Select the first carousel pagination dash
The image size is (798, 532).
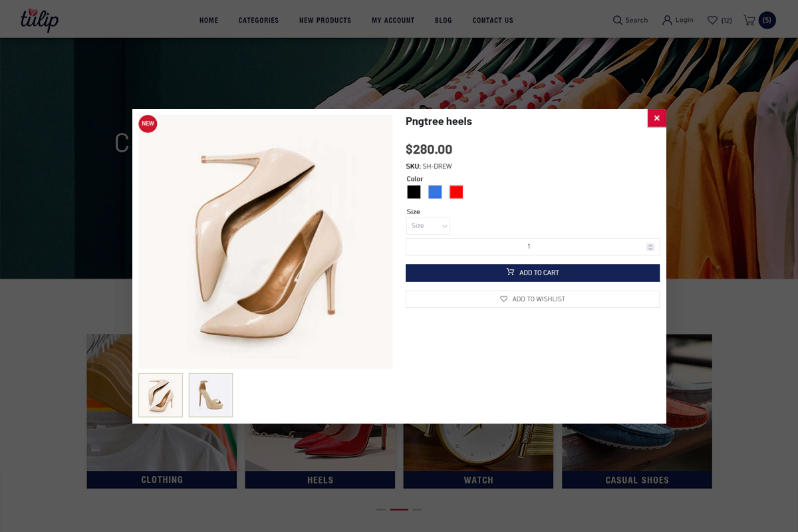point(381,509)
